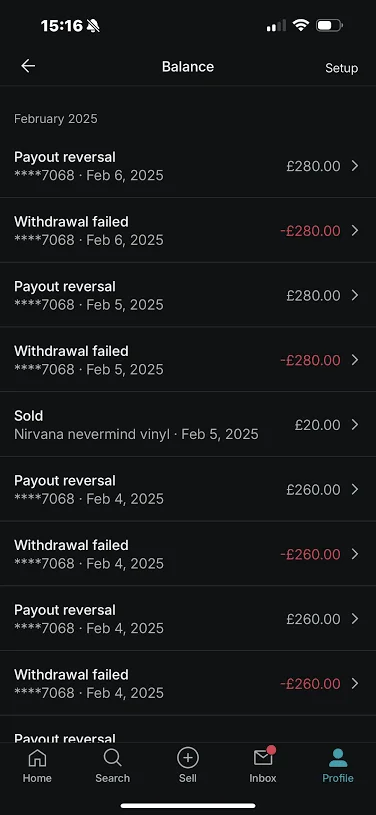Viewport: 376px width, 815px height.
Task: Open the Profile person icon
Action: pyautogui.click(x=338, y=758)
